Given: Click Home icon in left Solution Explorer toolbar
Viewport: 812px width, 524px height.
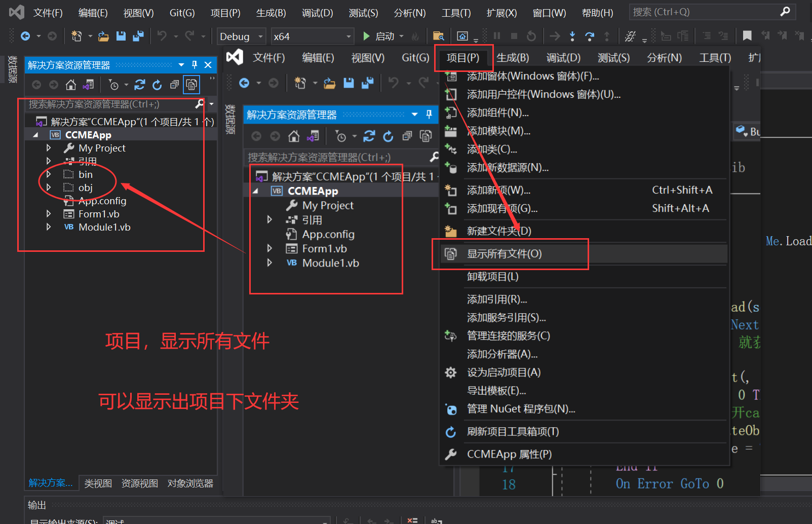Looking at the screenshot, I should (71, 85).
